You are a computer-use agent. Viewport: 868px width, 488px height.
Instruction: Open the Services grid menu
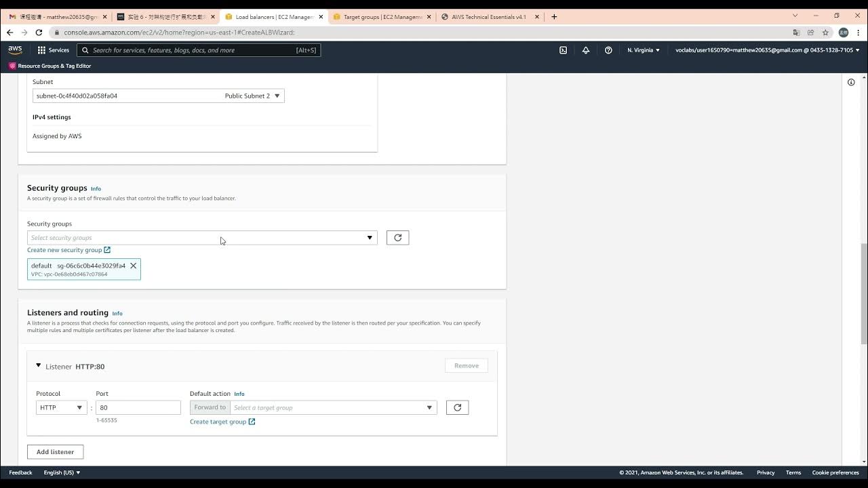pyautogui.click(x=41, y=50)
